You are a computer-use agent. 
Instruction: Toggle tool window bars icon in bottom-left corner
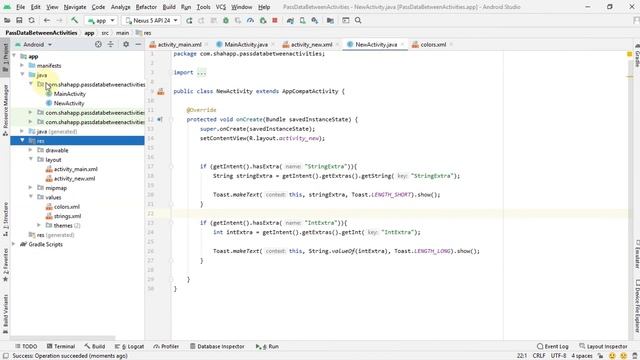(x=5, y=356)
